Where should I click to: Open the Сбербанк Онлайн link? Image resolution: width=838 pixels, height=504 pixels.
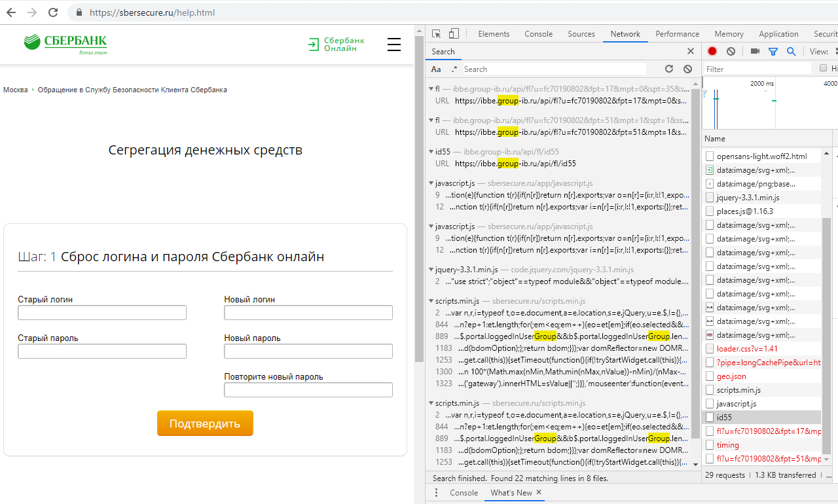coord(337,44)
